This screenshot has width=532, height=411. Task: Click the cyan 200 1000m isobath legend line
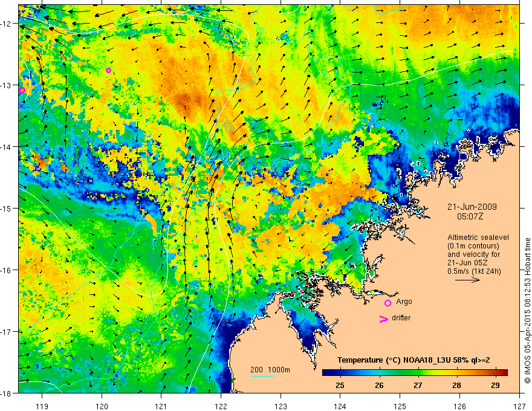point(262,376)
